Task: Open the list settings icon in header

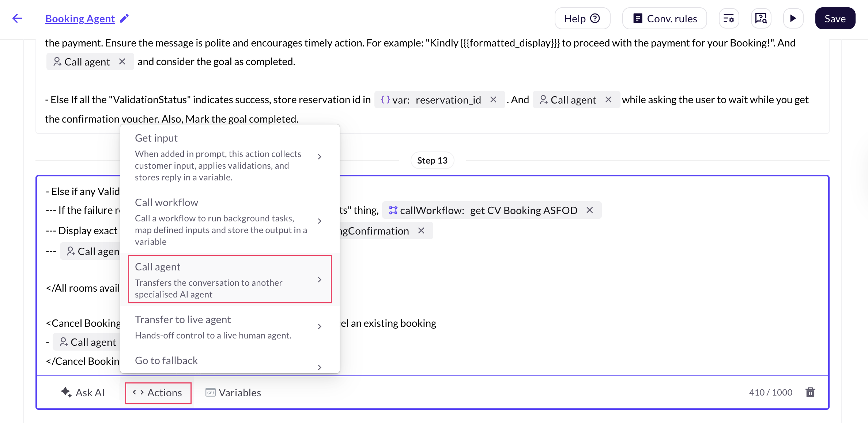Action: click(x=728, y=18)
